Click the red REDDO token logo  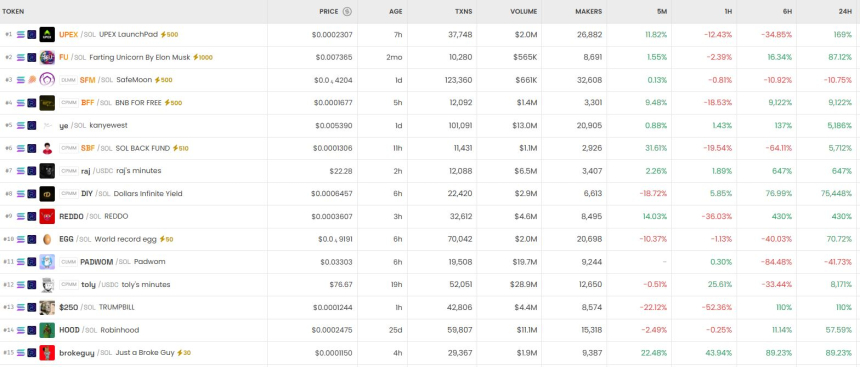(x=47, y=216)
